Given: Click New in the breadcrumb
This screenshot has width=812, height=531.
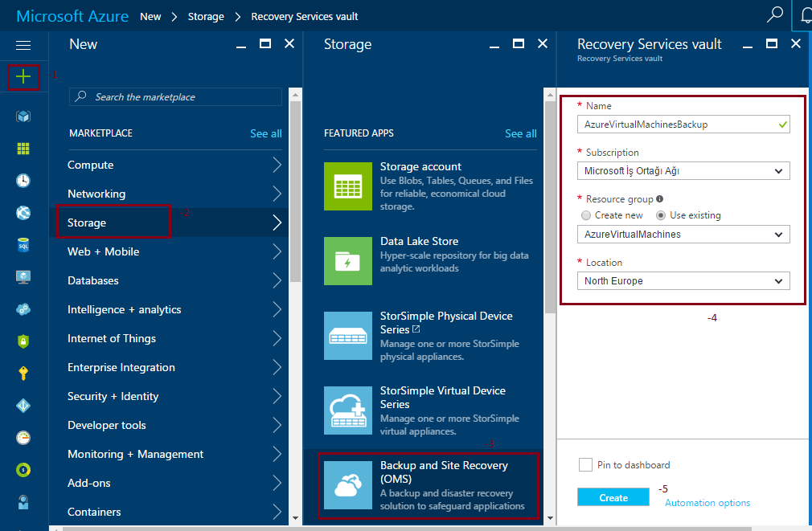Looking at the screenshot, I should (150, 17).
